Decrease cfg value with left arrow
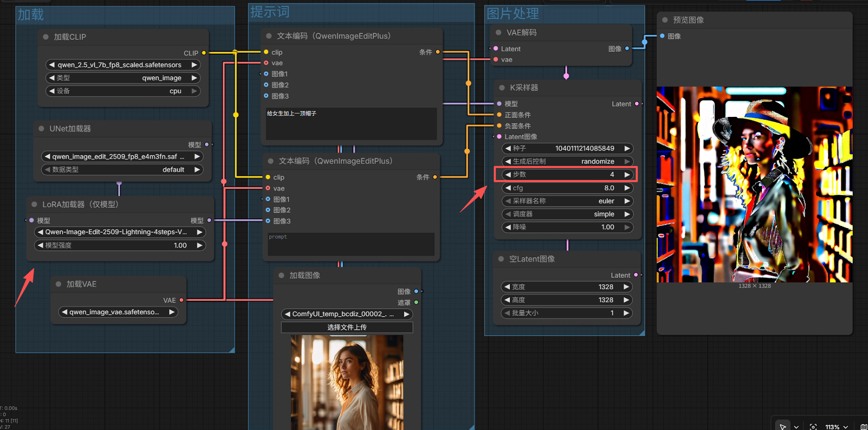The height and width of the screenshot is (430, 868). click(508, 188)
